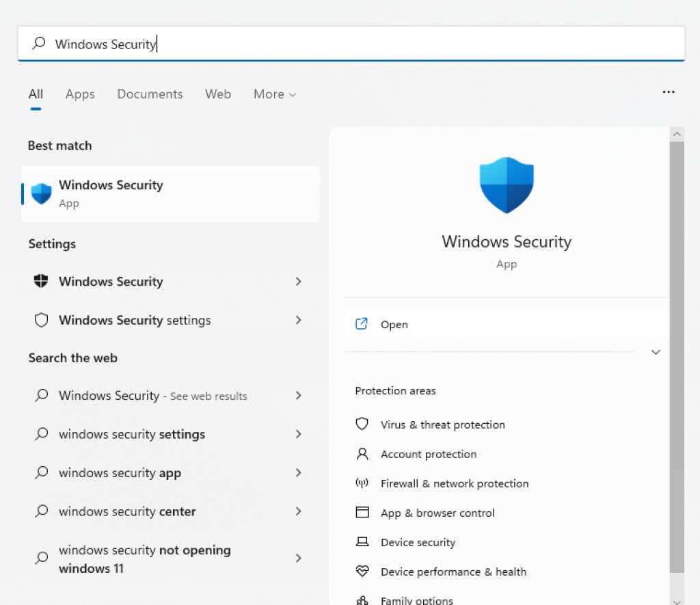Switch to the Documents tab
This screenshot has height=605, width=700.
coord(150,94)
